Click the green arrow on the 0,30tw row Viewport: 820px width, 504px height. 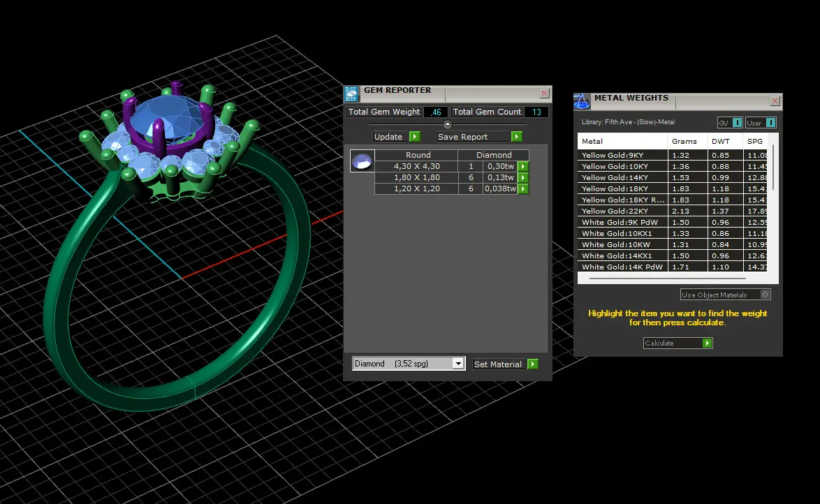coord(523,166)
